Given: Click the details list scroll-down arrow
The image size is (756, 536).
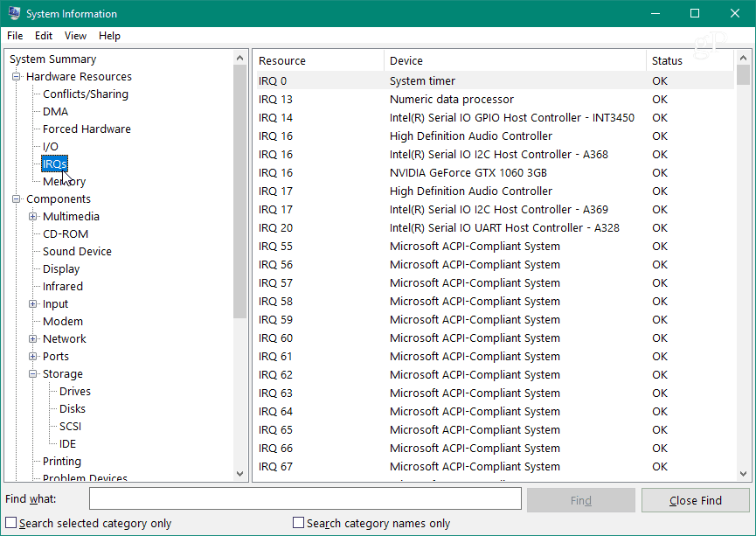Looking at the screenshot, I should tap(743, 474).
